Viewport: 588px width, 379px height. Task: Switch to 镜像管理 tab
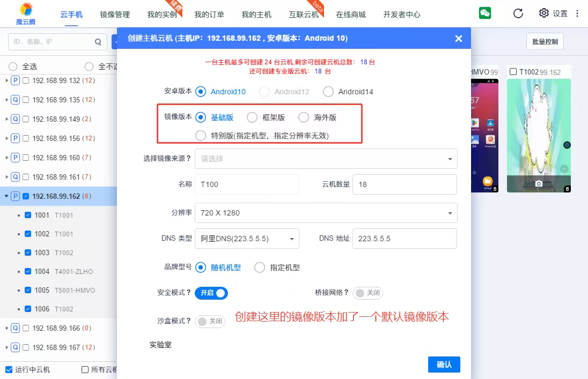click(x=115, y=14)
